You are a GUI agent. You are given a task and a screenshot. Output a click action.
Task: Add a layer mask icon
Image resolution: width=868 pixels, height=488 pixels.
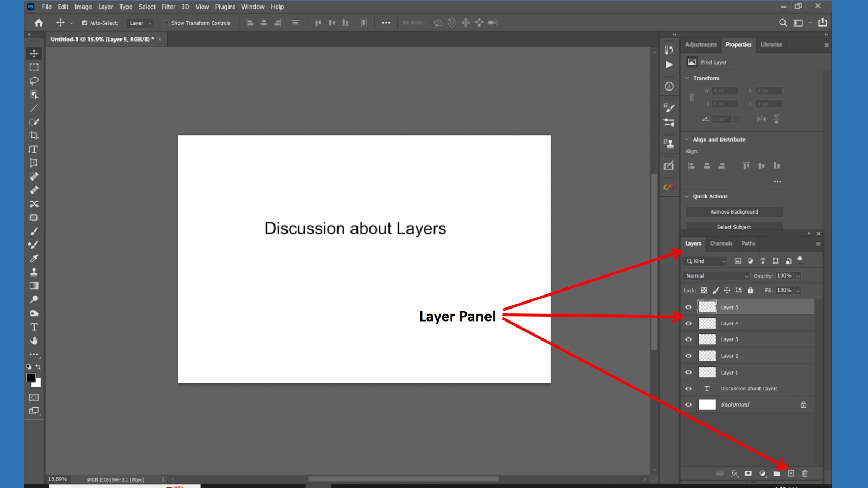coord(749,473)
